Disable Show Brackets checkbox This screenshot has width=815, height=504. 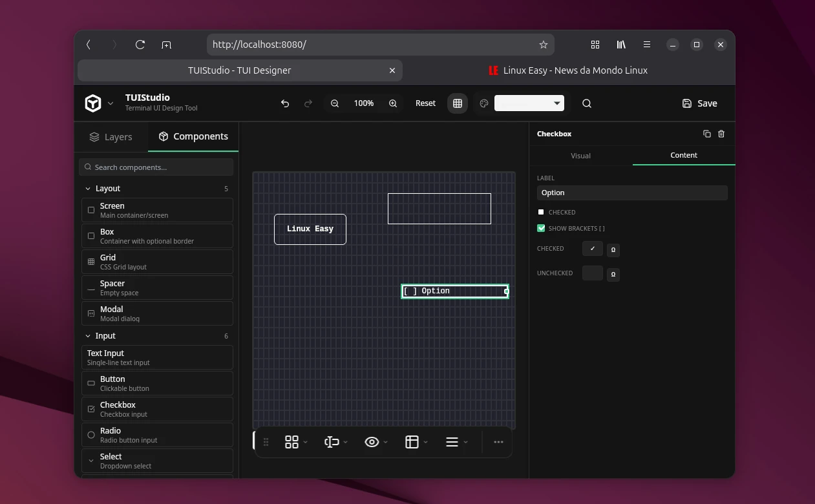(x=541, y=228)
